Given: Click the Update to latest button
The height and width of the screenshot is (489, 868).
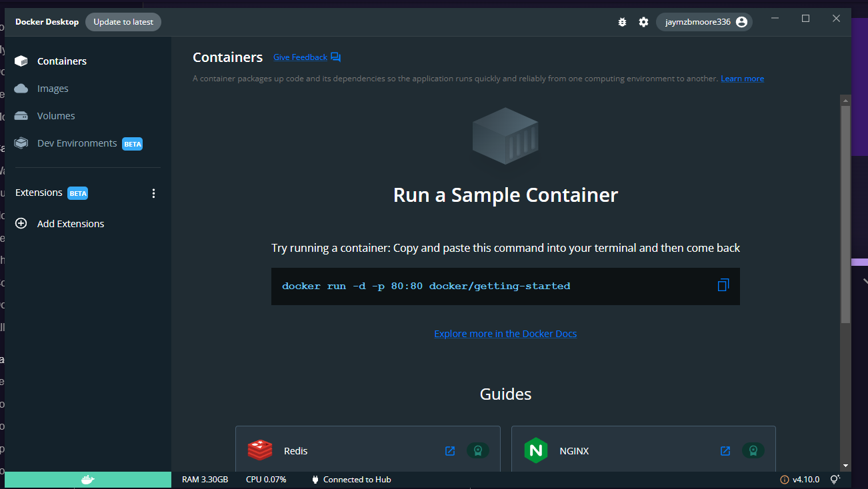Looking at the screenshot, I should pos(123,21).
